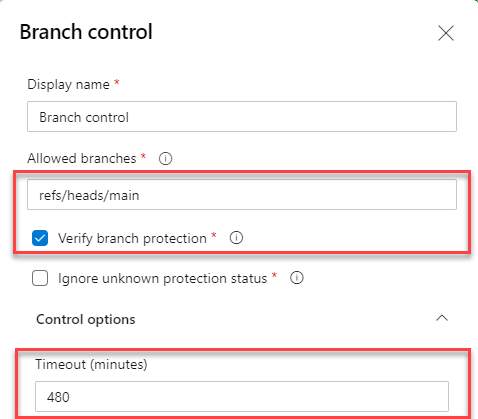
Task: Click the Ignore unknown protection status label
Action: 163,278
